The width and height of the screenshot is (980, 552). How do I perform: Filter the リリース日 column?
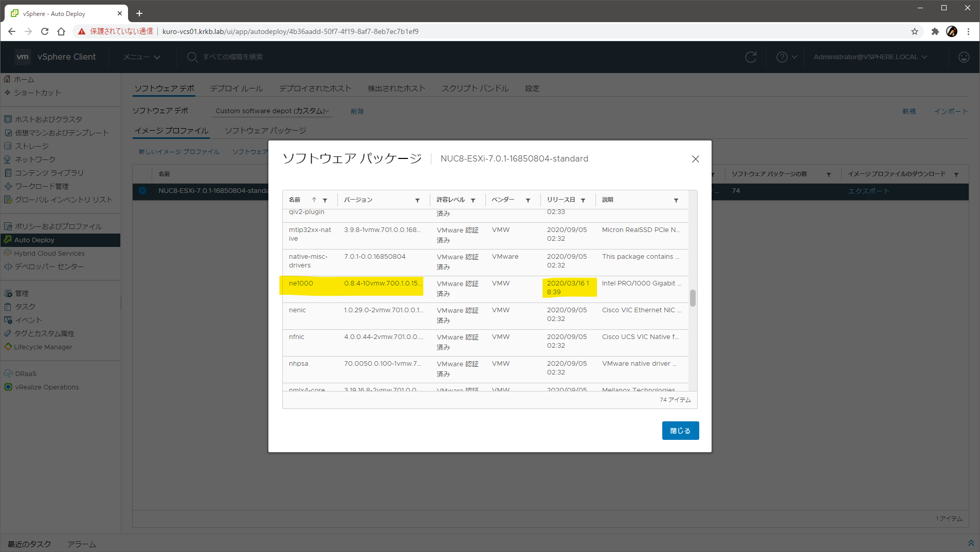583,200
